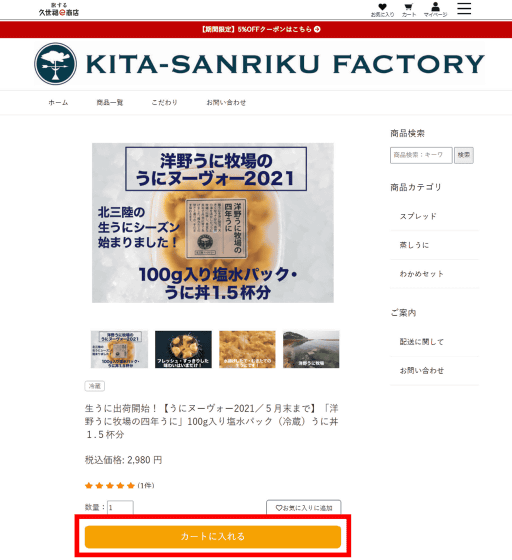Open お問い合わせ in top navigation
The image size is (512, 560).
226,102
